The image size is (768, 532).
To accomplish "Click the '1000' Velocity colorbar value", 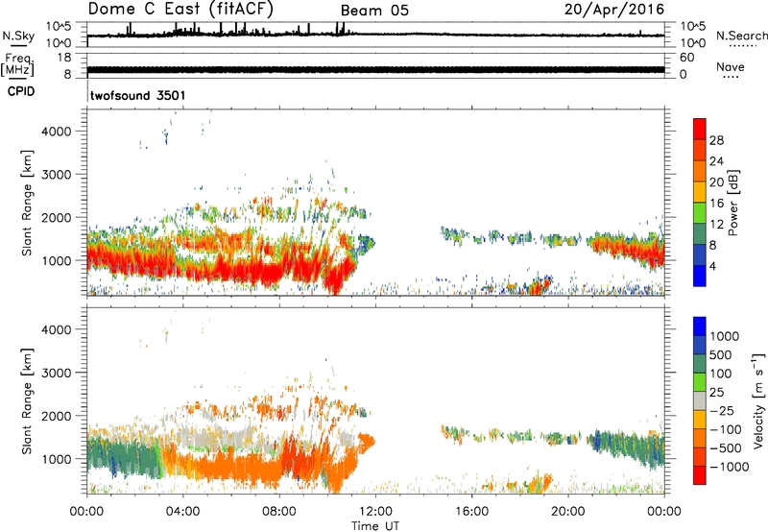I will point(725,336).
